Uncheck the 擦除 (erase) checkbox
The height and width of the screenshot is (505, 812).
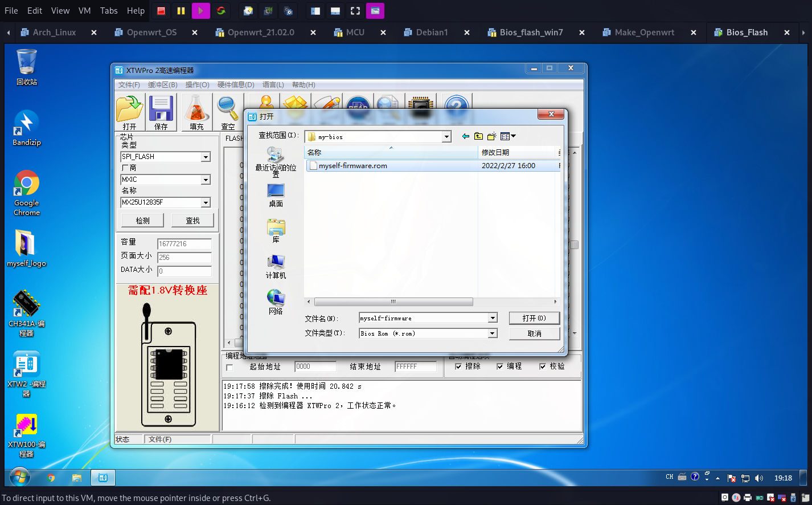coord(458,366)
